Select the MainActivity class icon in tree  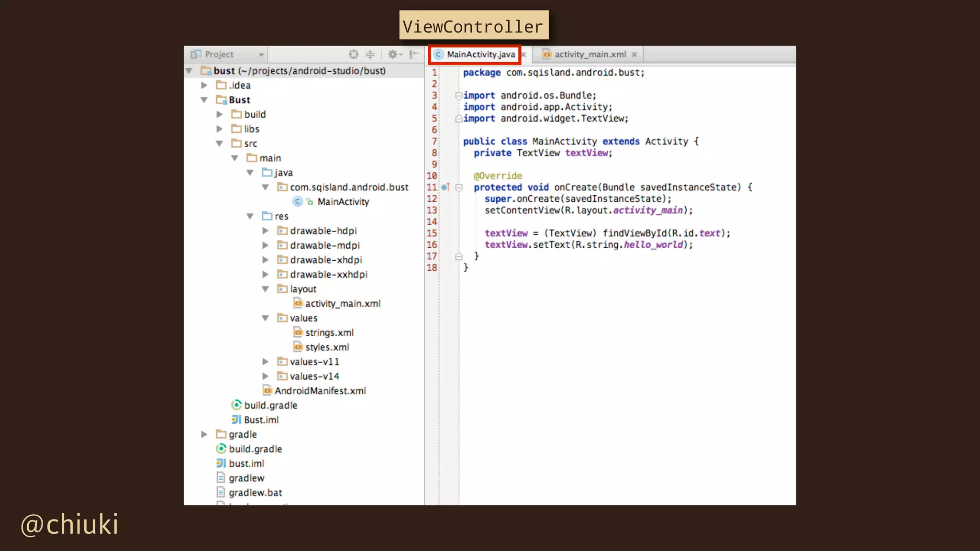tap(298, 202)
